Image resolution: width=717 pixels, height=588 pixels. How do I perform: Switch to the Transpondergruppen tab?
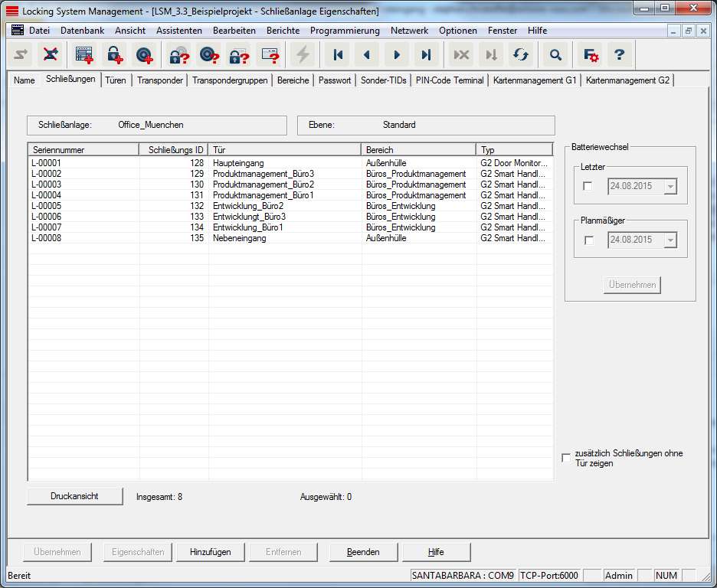pyautogui.click(x=230, y=80)
